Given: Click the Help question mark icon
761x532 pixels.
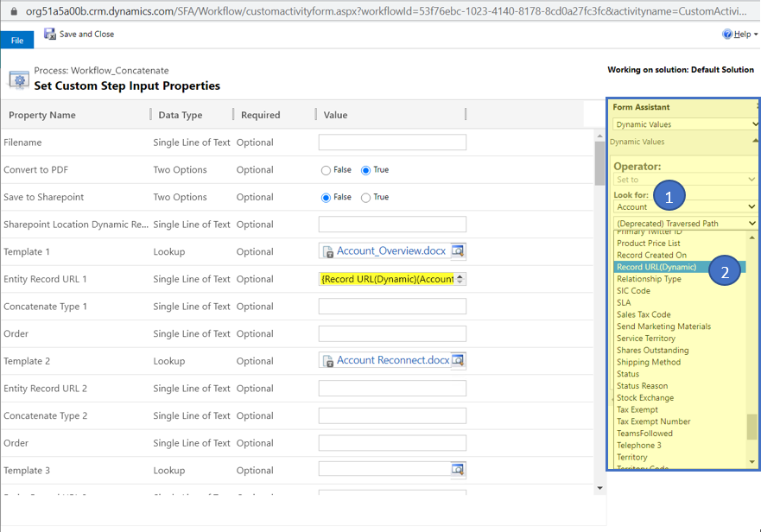Looking at the screenshot, I should coord(727,34).
